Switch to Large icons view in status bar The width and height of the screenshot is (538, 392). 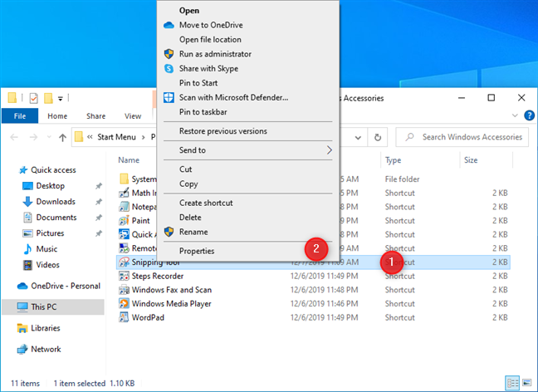click(x=526, y=383)
